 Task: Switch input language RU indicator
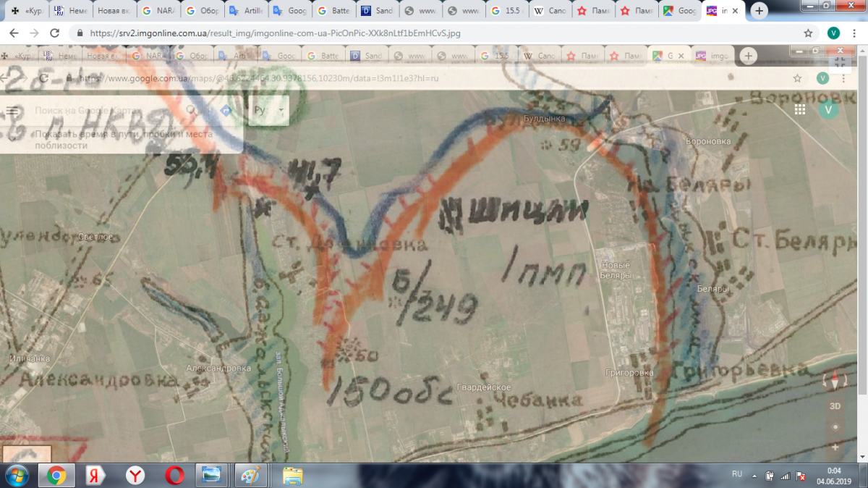pos(737,474)
